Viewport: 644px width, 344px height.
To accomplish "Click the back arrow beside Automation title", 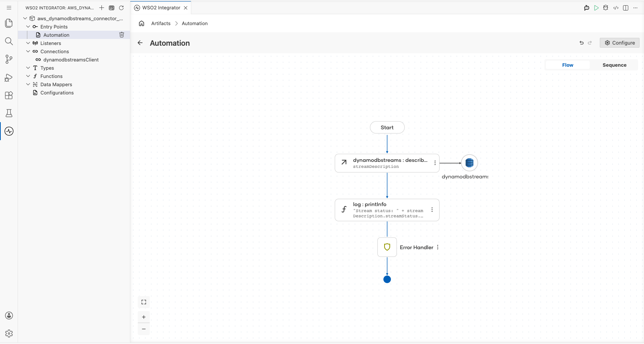I will pos(140,43).
